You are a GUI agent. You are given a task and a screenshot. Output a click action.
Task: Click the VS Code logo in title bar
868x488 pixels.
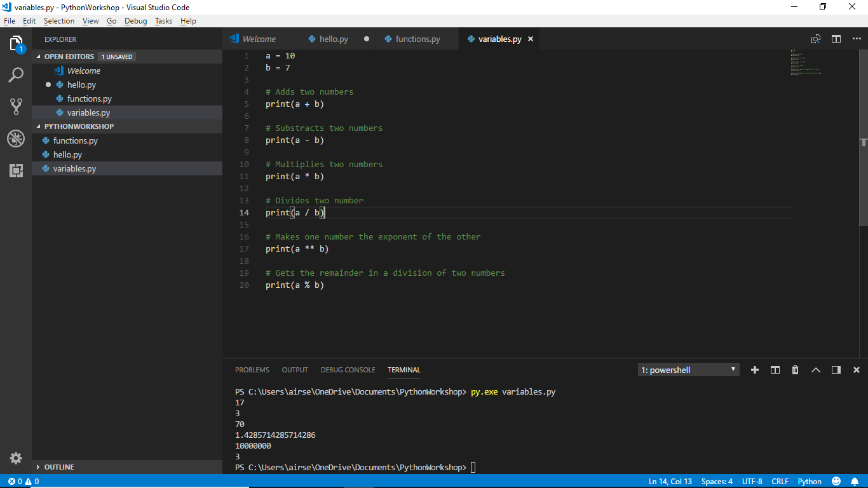7,7
